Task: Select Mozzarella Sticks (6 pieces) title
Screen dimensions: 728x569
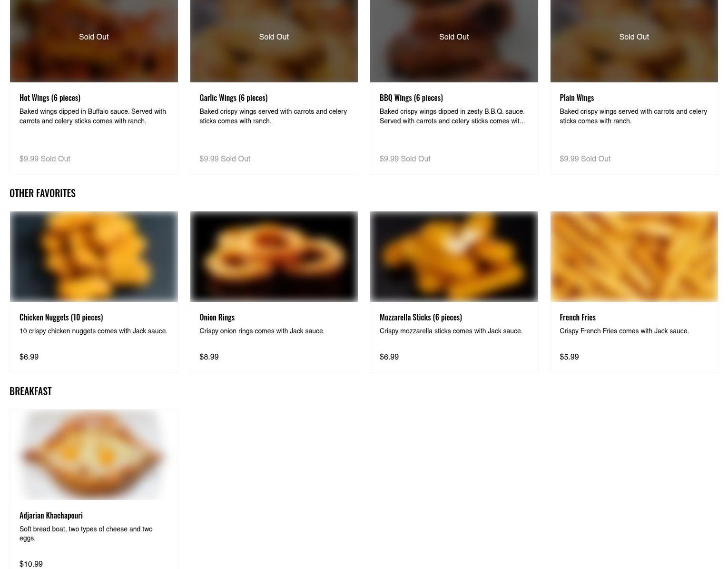Action: (x=421, y=317)
